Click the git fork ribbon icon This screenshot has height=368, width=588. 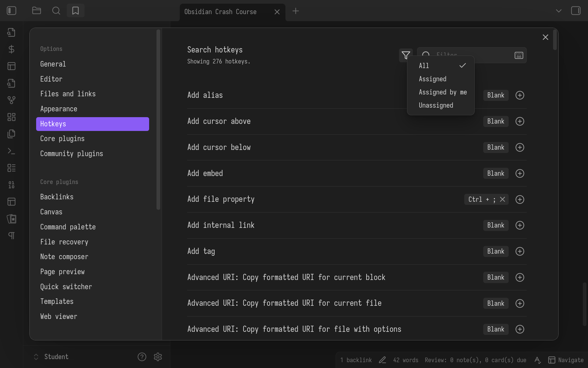11,100
